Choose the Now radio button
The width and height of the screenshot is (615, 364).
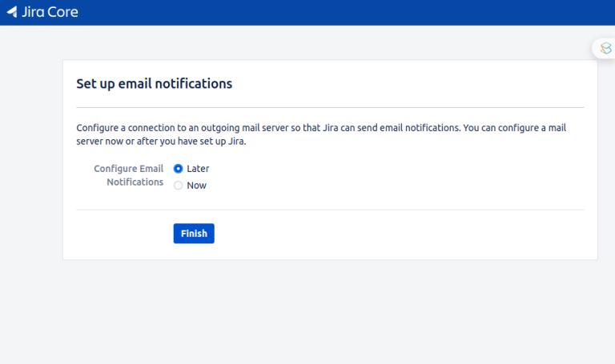[178, 186]
